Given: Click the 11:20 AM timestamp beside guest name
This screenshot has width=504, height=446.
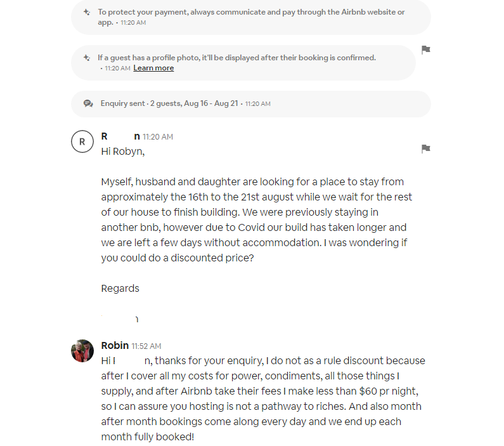Looking at the screenshot, I should [158, 137].
